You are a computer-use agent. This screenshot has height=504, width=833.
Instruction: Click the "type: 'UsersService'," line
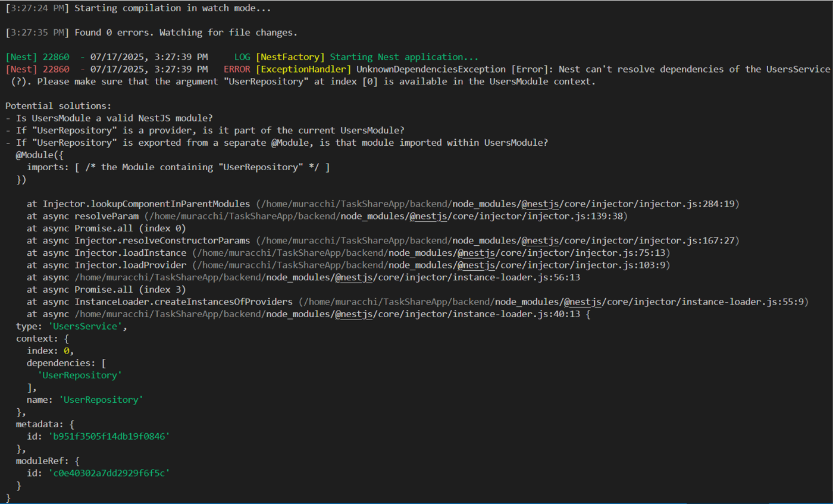(x=72, y=326)
